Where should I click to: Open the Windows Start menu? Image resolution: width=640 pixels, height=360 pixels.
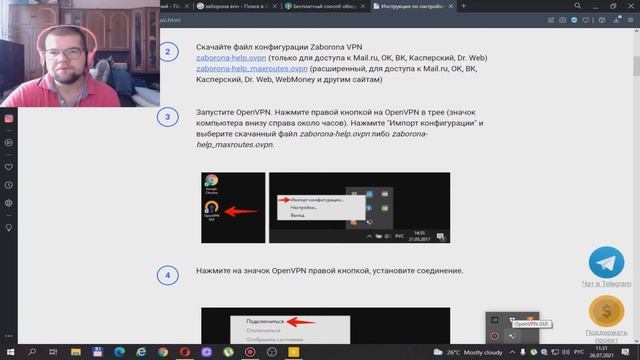(x=10, y=352)
